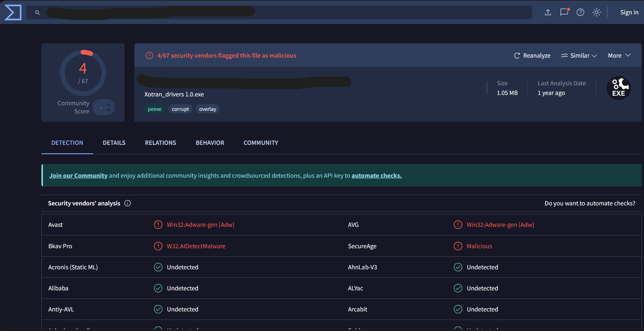
Task: Toggle the light/dark theme sun icon
Action: tap(597, 13)
